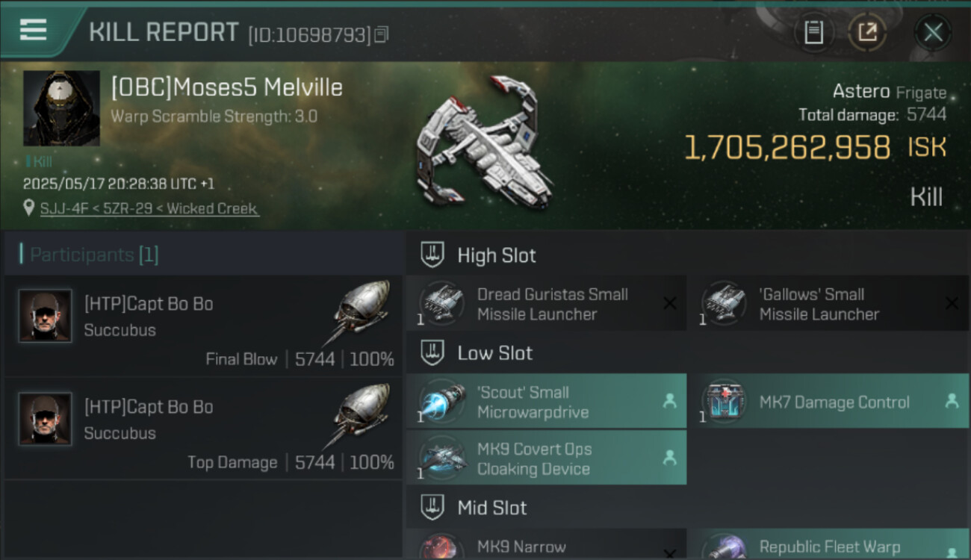This screenshot has height=560, width=971.
Task: Copy the kill report ID
Action: (382, 34)
